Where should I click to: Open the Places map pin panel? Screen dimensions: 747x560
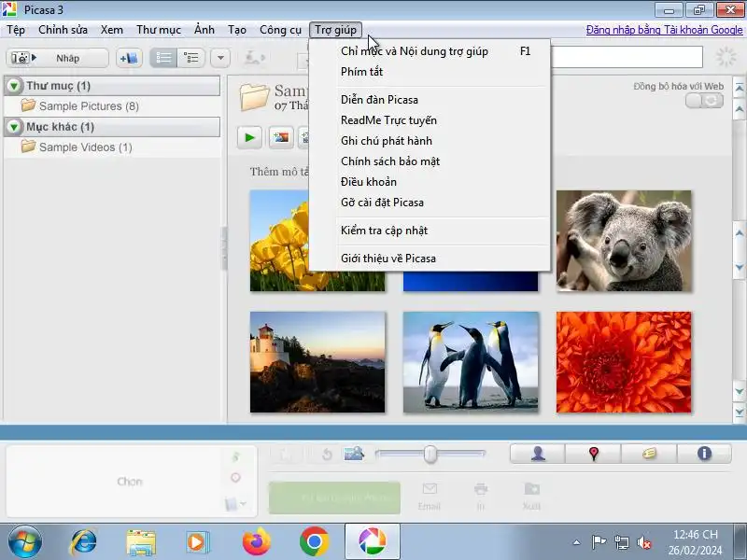point(594,454)
